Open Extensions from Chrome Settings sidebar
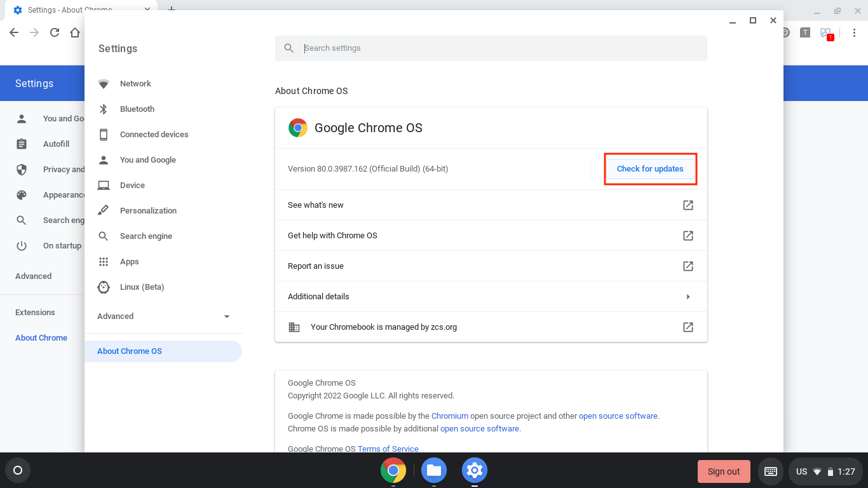The width and height of the screenshot is (868, 488). pyautogui.click(x=35, y=313)
